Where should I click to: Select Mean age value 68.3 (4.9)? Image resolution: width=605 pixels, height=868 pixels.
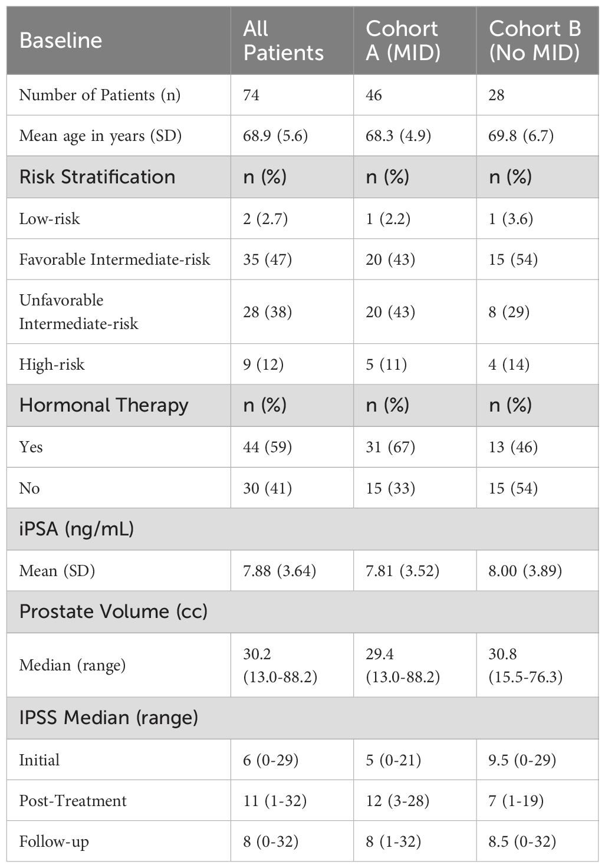click(x=399, y=136)
